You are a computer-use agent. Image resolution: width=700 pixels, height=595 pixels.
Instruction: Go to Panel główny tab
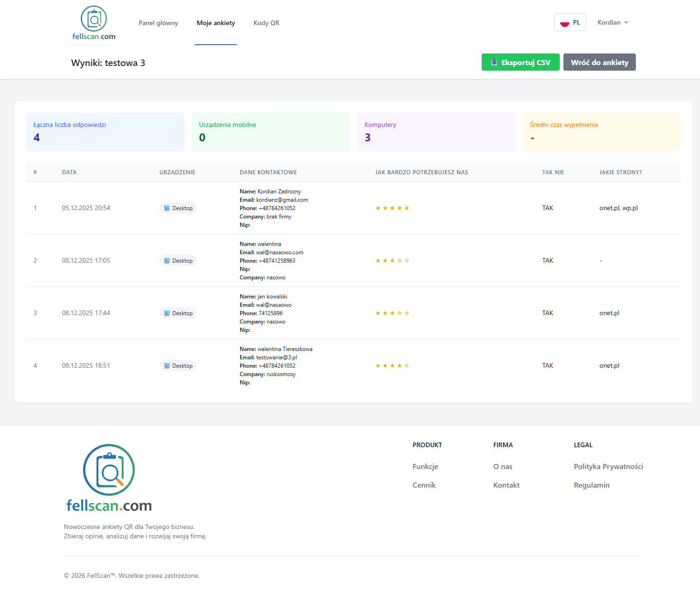pos(158,23)
